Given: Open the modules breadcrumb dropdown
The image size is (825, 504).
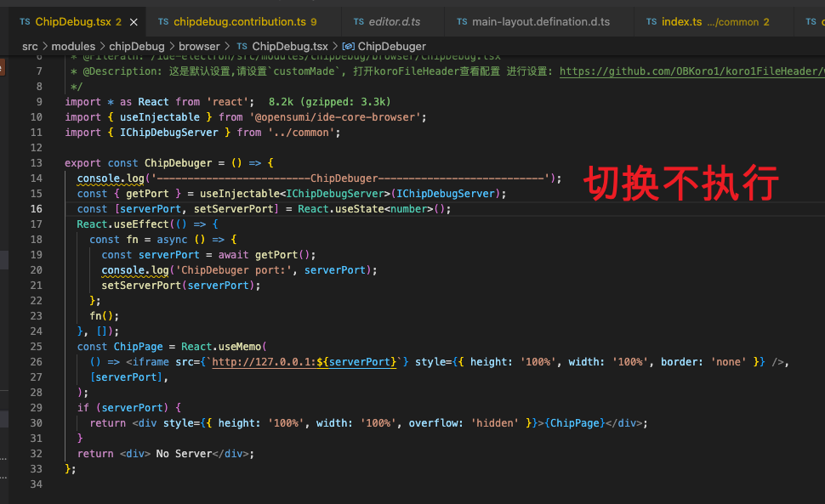Looking at the screenshot, I should pyautogui.click(x=75, y=46).
